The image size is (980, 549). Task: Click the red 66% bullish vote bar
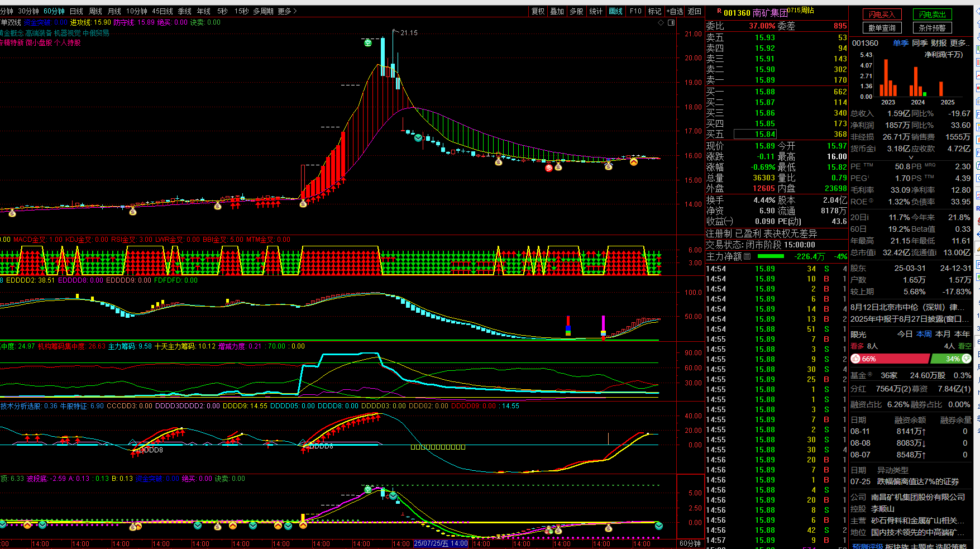(890, 359)
